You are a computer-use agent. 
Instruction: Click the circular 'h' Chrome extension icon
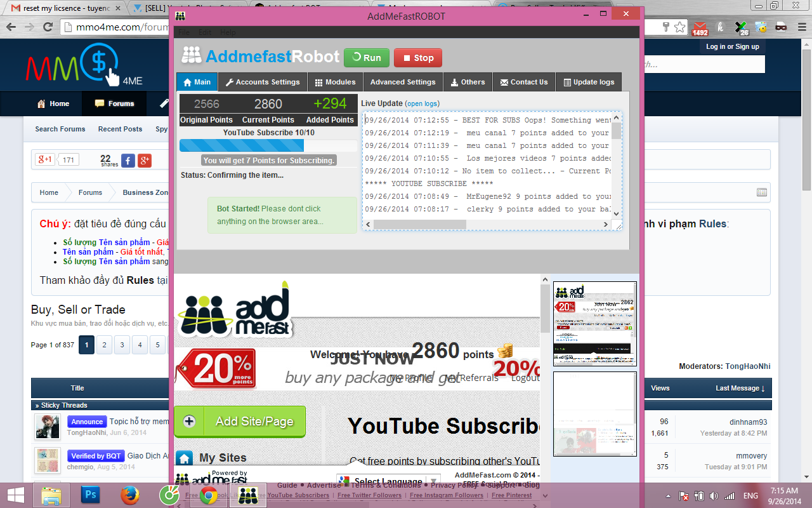click(721, 27)
